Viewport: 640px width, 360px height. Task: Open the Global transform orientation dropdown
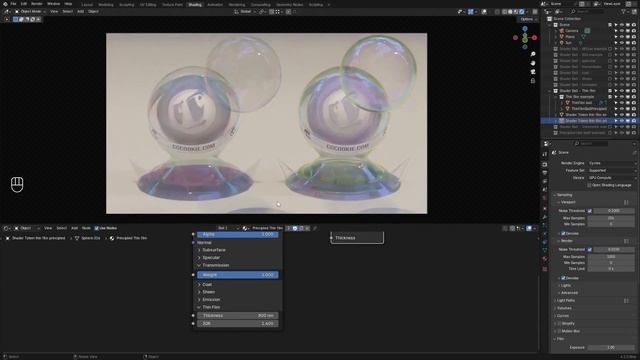245,11
